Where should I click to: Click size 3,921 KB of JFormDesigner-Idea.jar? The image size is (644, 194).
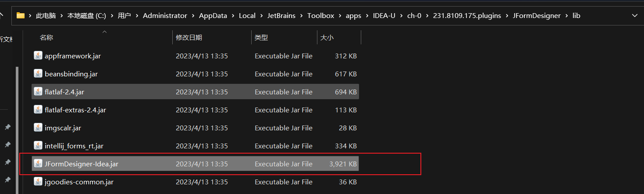point(343,164)
